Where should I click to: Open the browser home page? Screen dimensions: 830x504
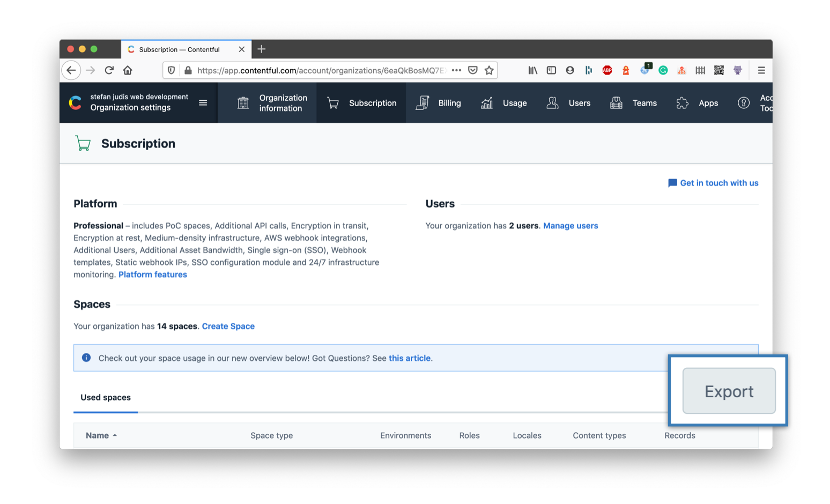128,70
